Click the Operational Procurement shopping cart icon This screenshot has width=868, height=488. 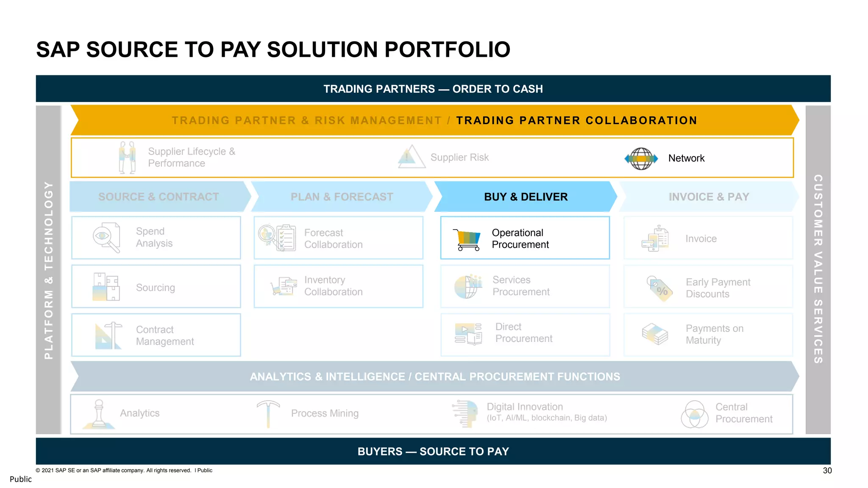(x=467, y=240)
